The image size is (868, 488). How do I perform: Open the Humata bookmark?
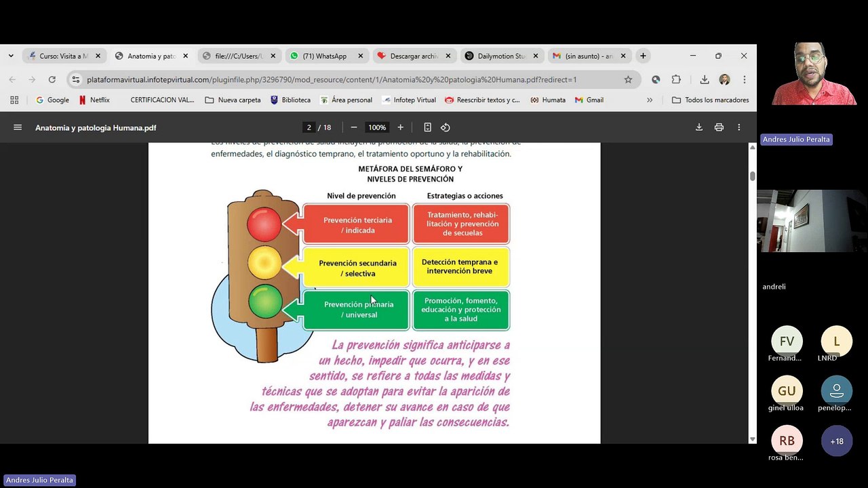(548, 100)
